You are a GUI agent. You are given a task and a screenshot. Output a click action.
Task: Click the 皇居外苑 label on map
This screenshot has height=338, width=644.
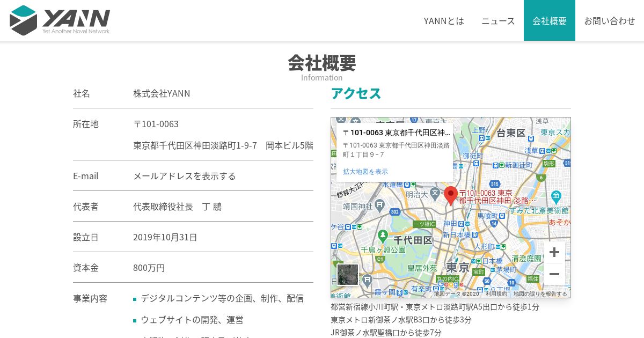[422, 268]
